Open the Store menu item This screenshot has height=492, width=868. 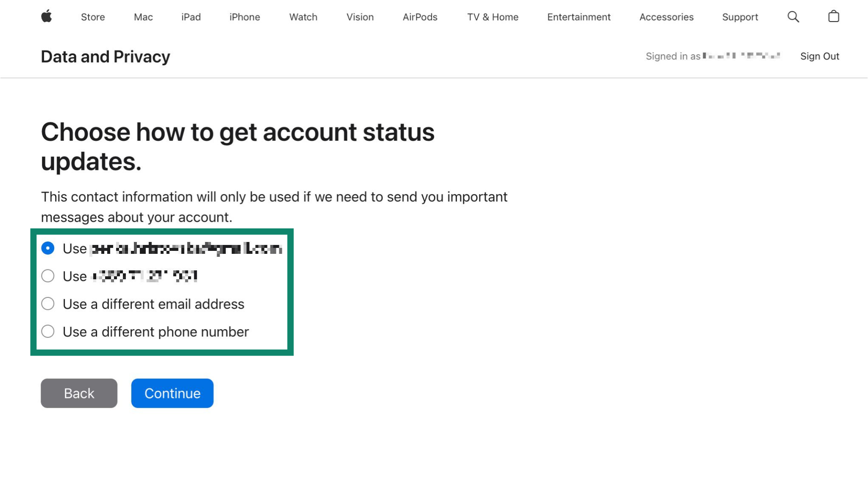[93, 17]
